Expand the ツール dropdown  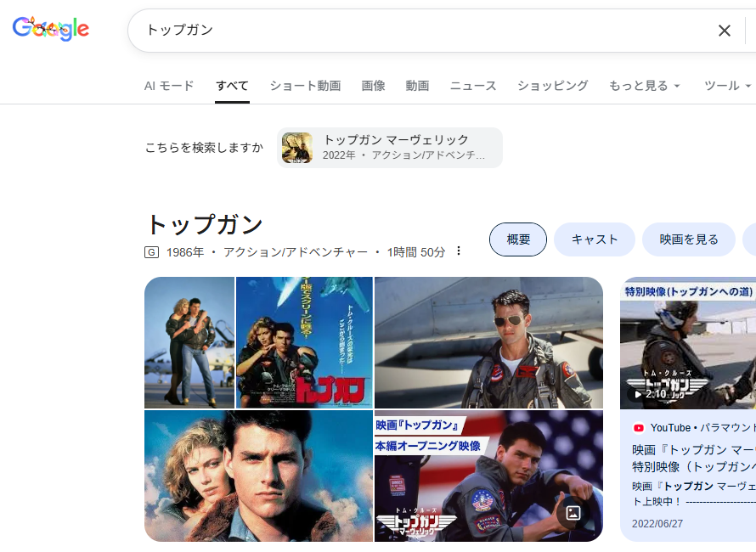click(x=727, y=86)
